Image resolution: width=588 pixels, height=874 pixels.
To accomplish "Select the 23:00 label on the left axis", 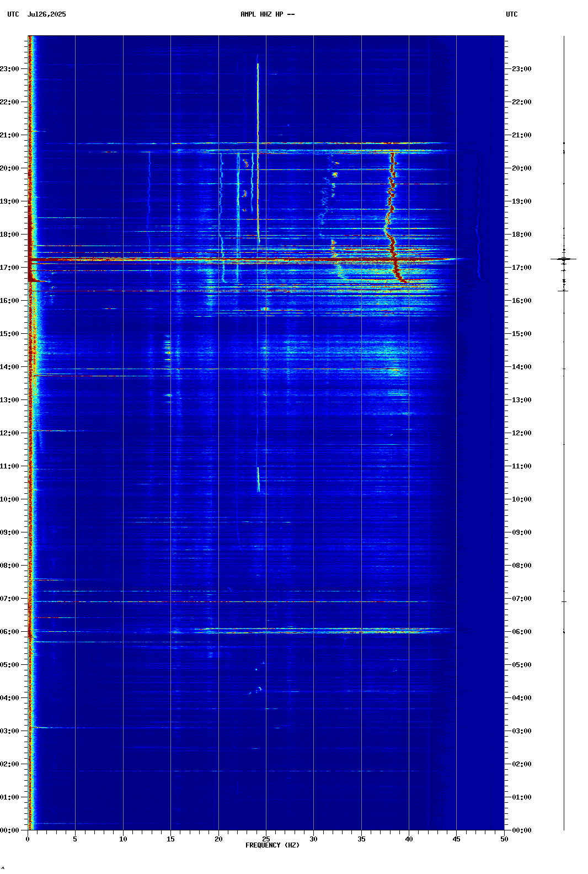I will point(9,69).
